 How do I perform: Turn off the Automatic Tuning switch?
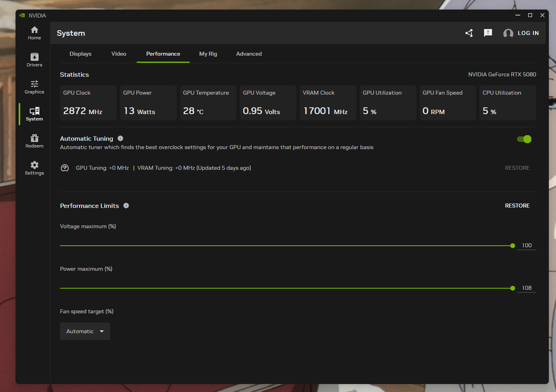[524, 139]
